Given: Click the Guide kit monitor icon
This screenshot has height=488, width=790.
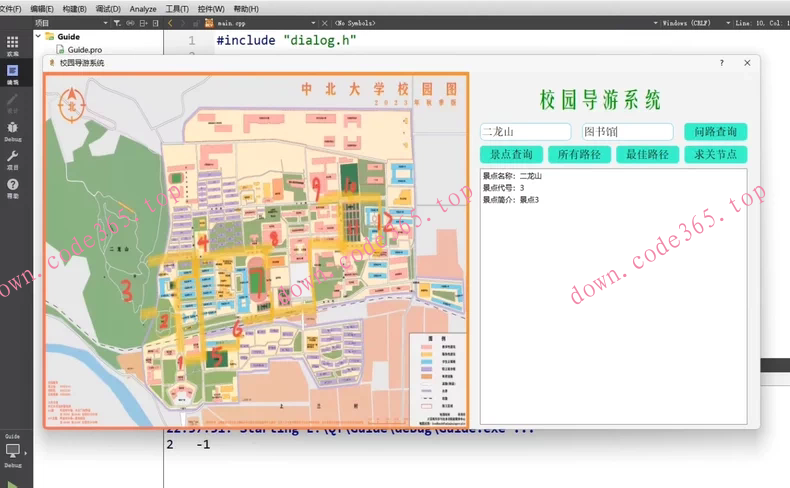Looking at the screenshot, I should (x=13, y=450).
